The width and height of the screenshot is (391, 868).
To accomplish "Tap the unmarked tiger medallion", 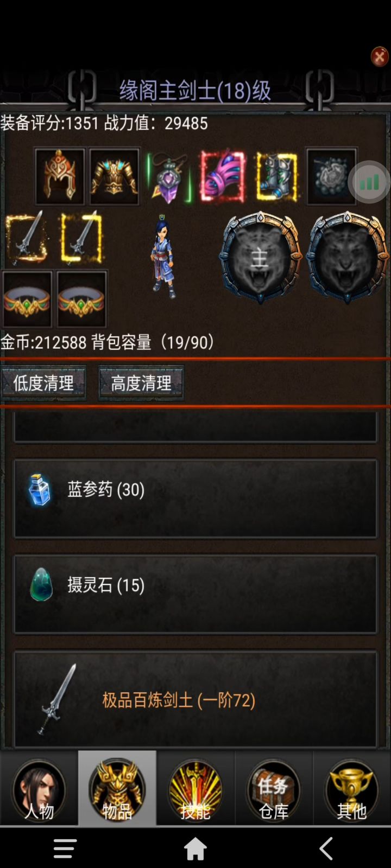I will coord(348,258).
